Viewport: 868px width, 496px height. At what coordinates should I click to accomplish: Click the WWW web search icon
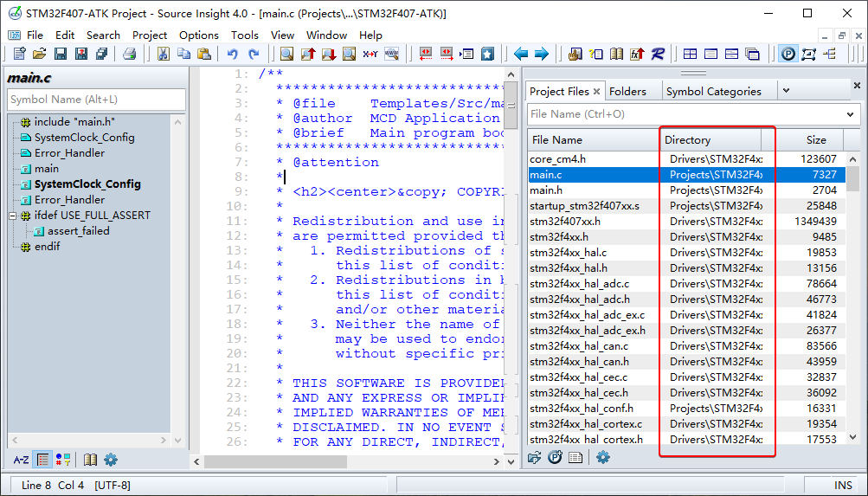391,54
